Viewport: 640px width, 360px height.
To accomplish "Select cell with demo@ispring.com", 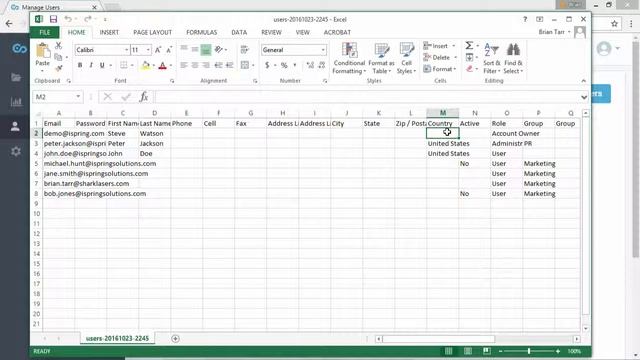I will pos(59,133).
